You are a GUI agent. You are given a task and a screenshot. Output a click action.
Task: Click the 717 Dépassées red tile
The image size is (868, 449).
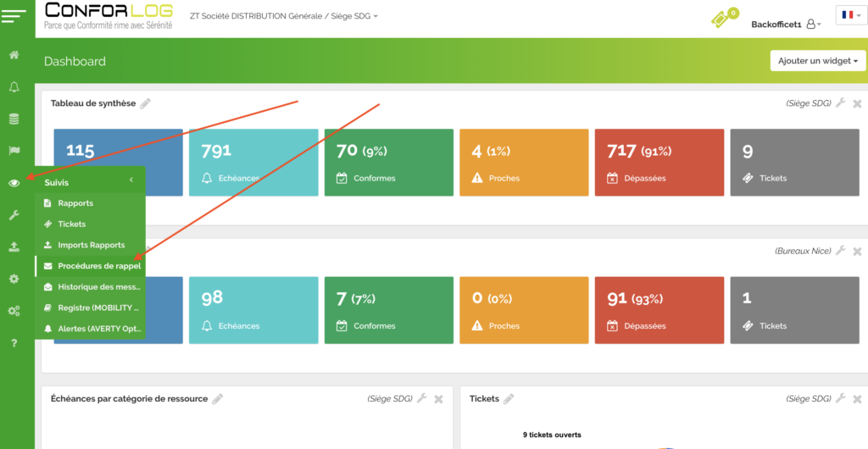[x=659, y=163]
